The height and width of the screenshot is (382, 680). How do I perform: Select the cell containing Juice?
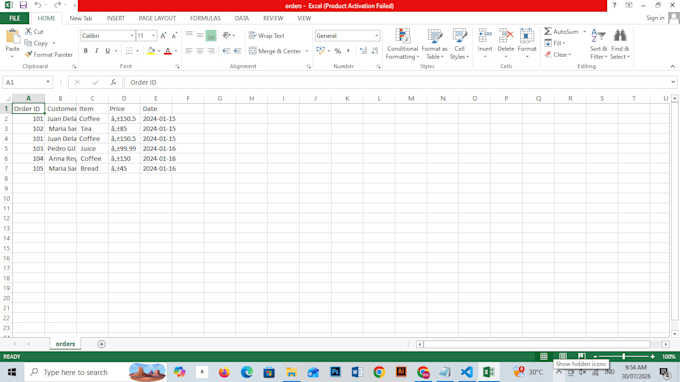click(x=92, y=148)
